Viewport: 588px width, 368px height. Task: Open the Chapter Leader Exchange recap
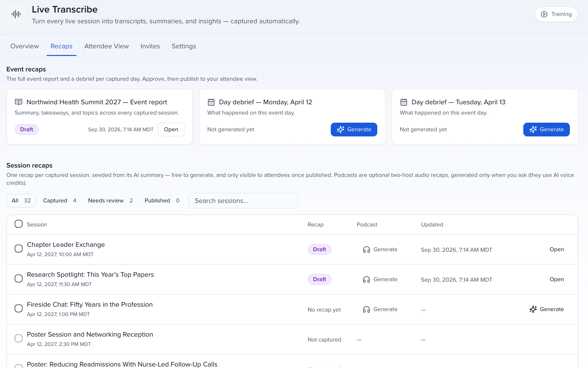click(x=557, y=250)
